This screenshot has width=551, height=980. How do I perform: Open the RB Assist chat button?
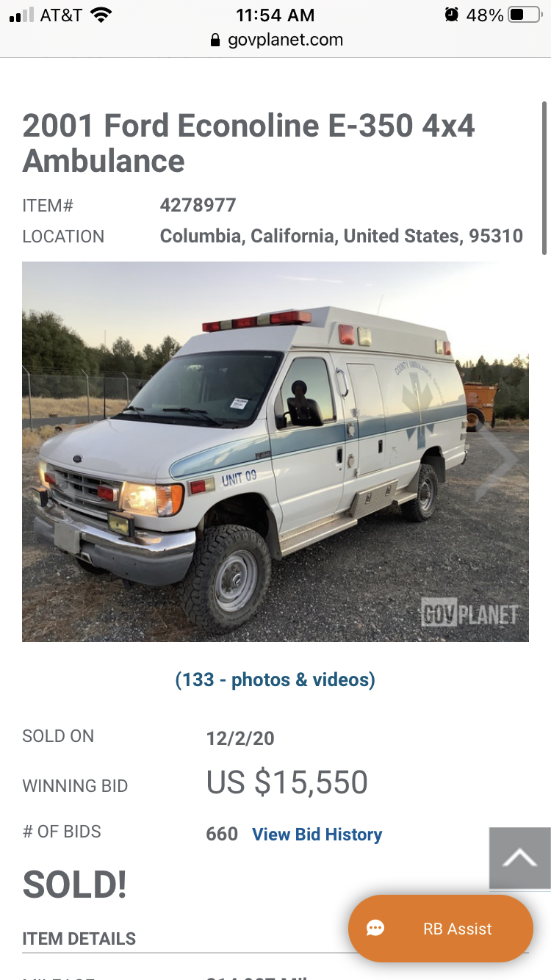(x=441, y=929)
